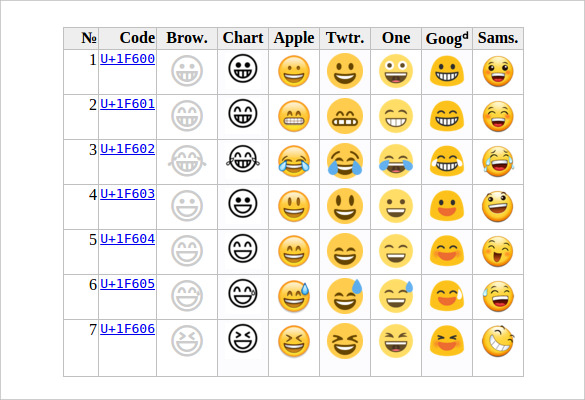Viewport: 585px width, 400px height.
Task: Click the Apple sweat smile emoji in row 6
Action: [x=294, y=296]
